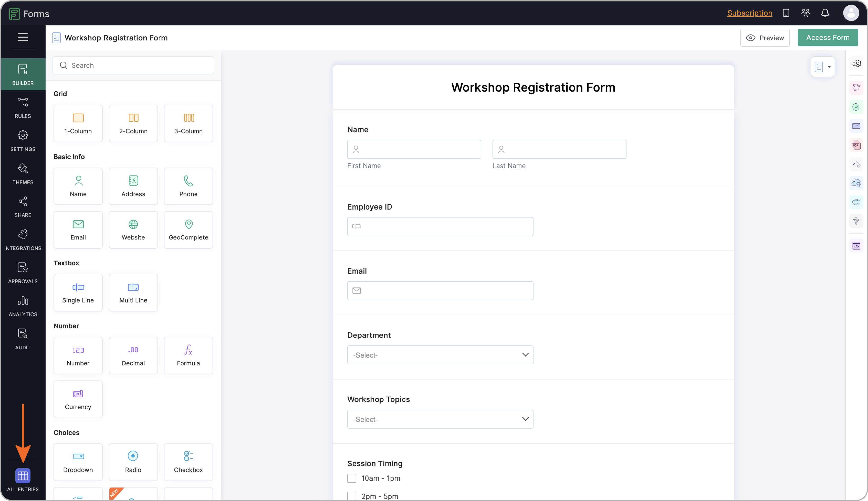Add the Phone field
Viewport: 868px width, 501px height.
[x=189, y=186]
